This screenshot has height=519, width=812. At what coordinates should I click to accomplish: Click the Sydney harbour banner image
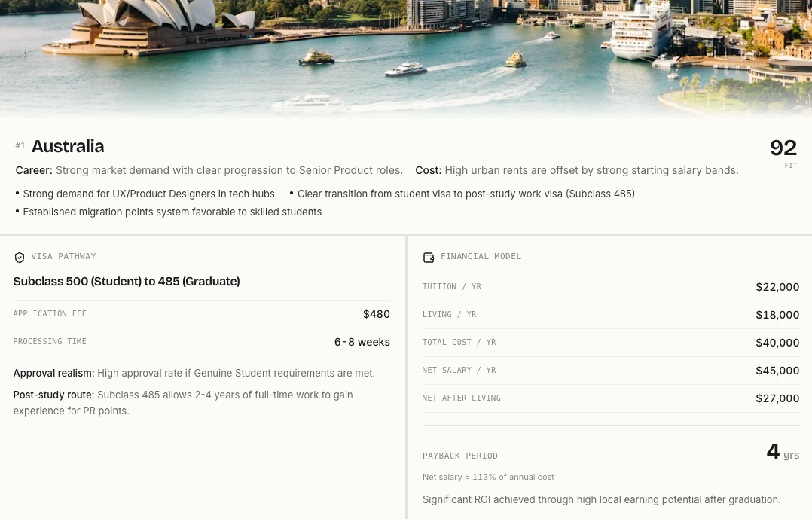406,58
